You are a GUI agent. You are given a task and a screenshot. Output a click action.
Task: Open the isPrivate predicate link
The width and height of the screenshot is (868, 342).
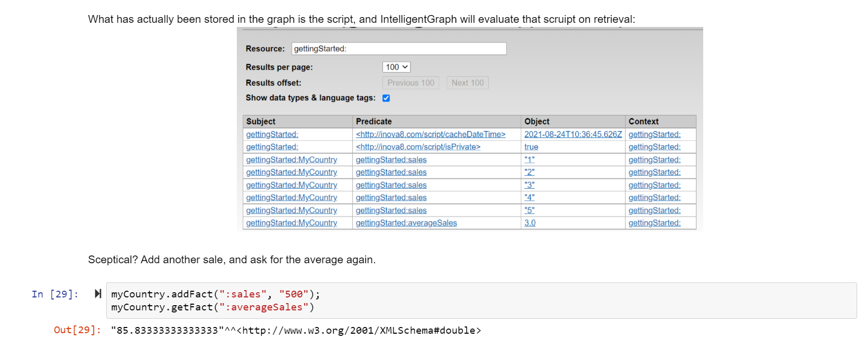(418, 147)
